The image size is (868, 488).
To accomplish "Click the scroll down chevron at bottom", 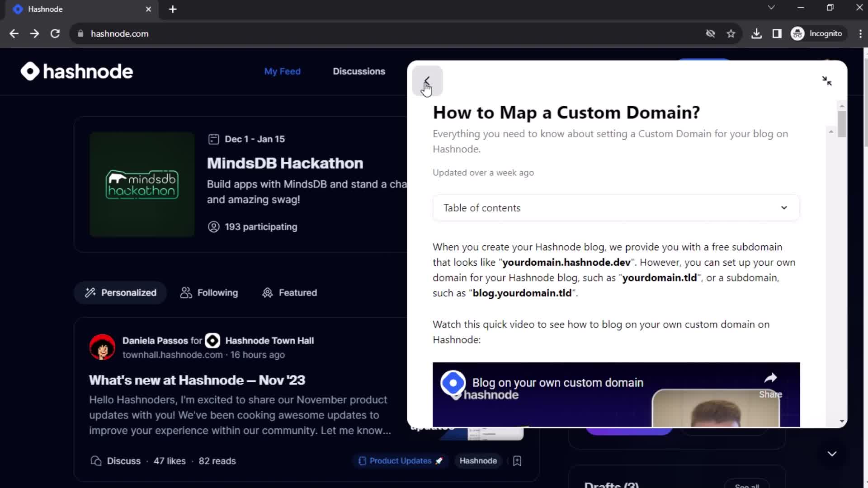I will (832, 454).
